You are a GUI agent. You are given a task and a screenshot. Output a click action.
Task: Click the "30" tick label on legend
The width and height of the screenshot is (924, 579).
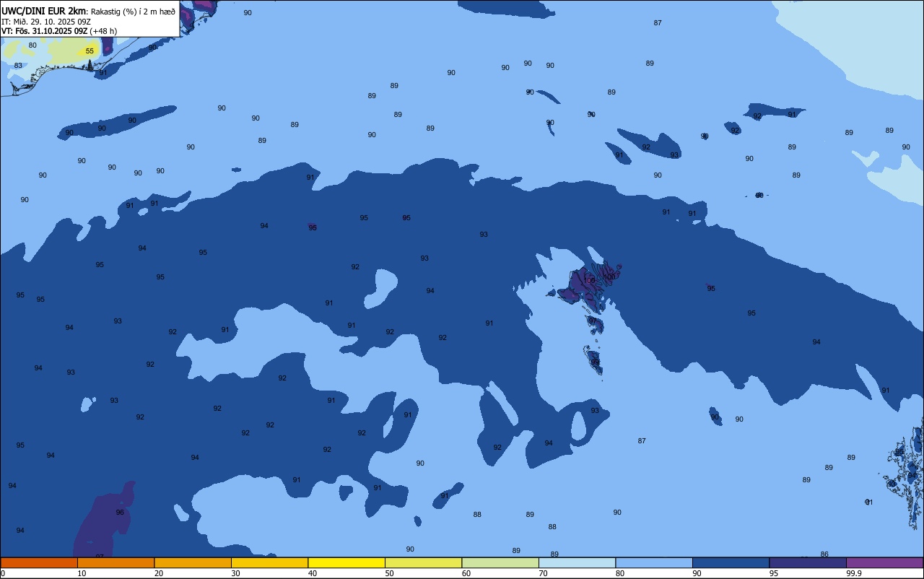point(235,573)
